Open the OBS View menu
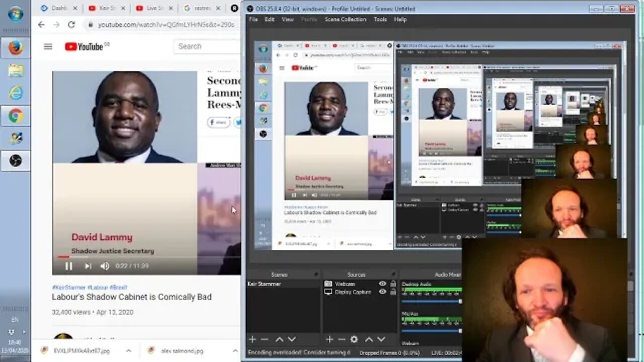Image resolution: width=644 pixels, height=362 pixels. point(287,19)
